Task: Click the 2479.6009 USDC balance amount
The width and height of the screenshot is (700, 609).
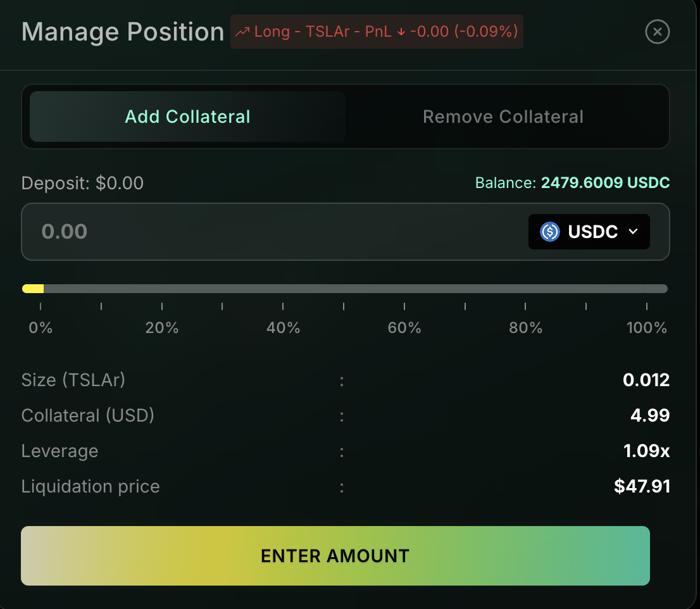Action: [x=605, y=184]
